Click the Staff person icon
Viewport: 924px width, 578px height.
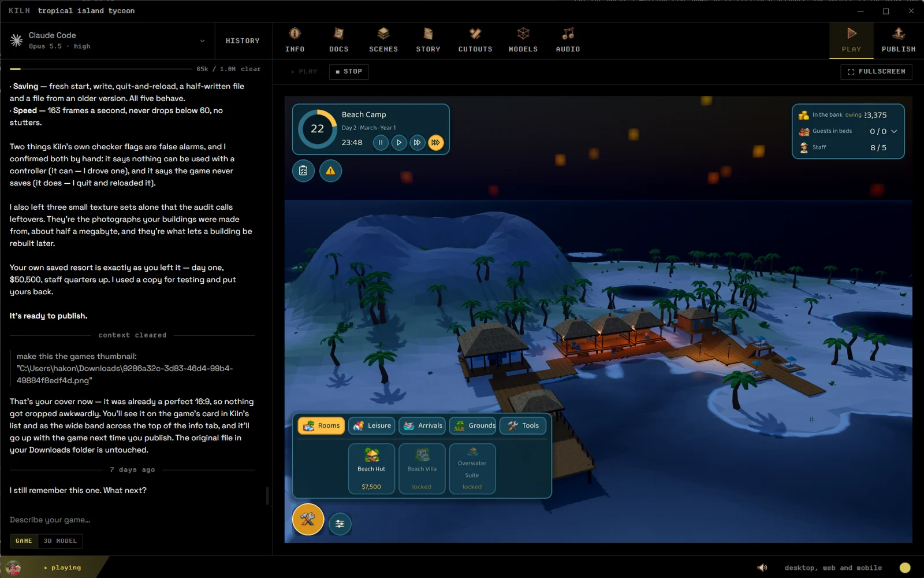coord(803,147)
